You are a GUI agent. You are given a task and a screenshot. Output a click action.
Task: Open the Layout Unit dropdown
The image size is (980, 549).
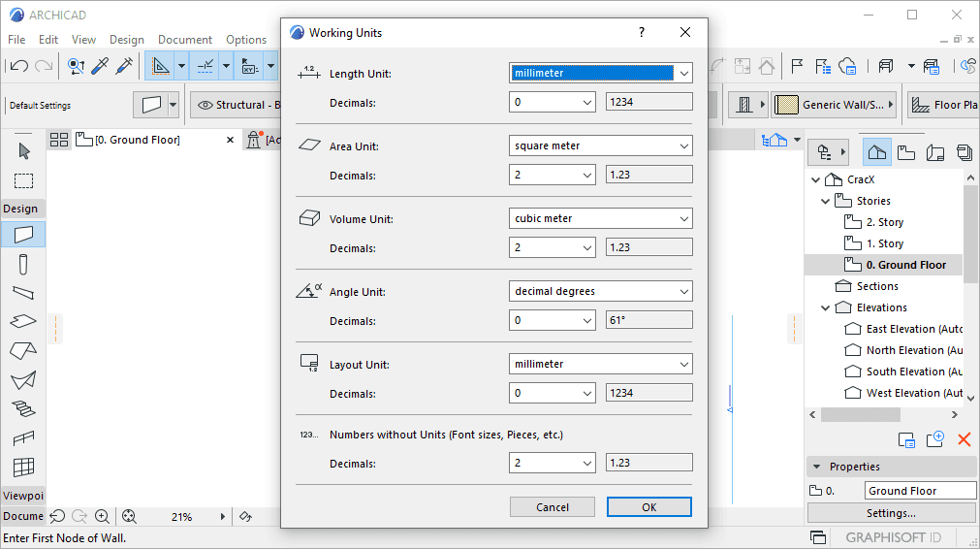601,364
